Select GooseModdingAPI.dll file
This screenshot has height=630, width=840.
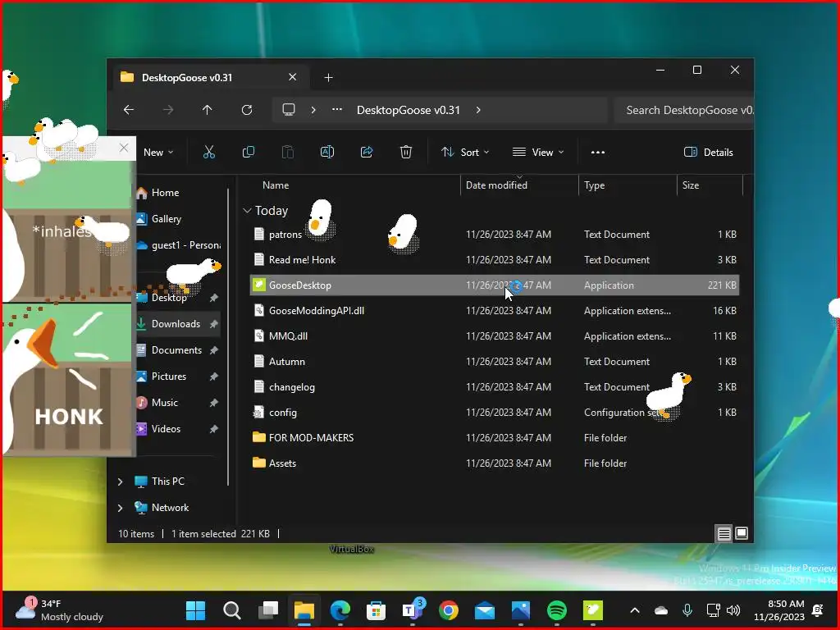pos(495,311)
